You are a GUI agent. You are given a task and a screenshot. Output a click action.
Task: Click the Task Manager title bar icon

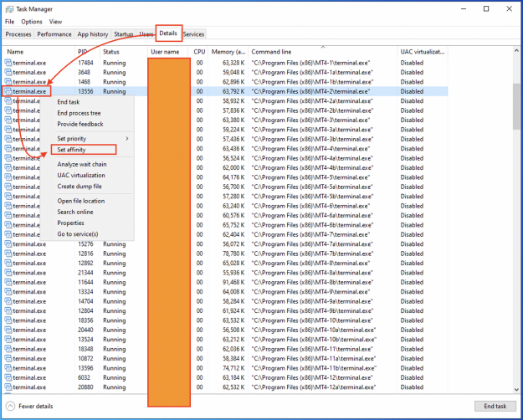click(9, 9)
